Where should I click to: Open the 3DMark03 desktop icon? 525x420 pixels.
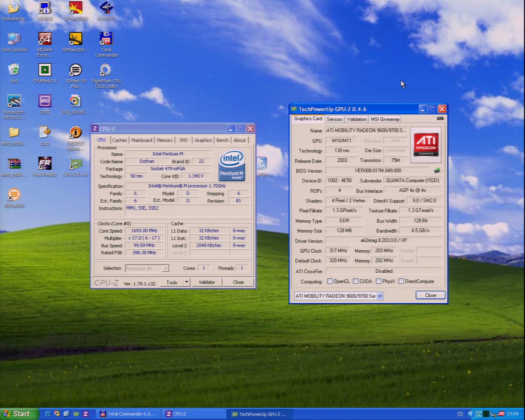point(14,195)
